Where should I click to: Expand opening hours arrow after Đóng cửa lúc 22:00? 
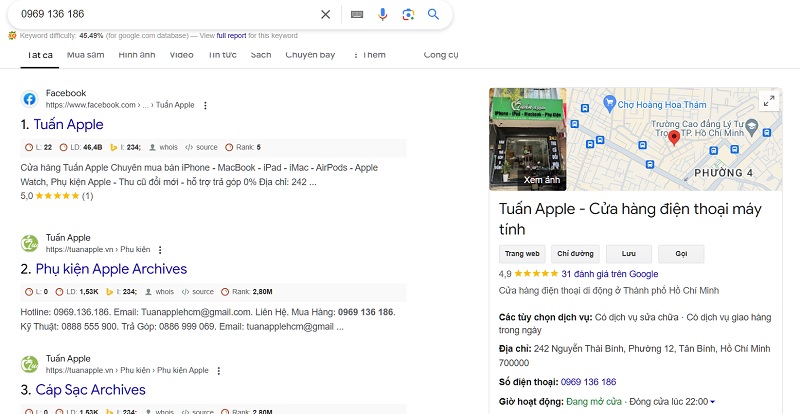712,402
